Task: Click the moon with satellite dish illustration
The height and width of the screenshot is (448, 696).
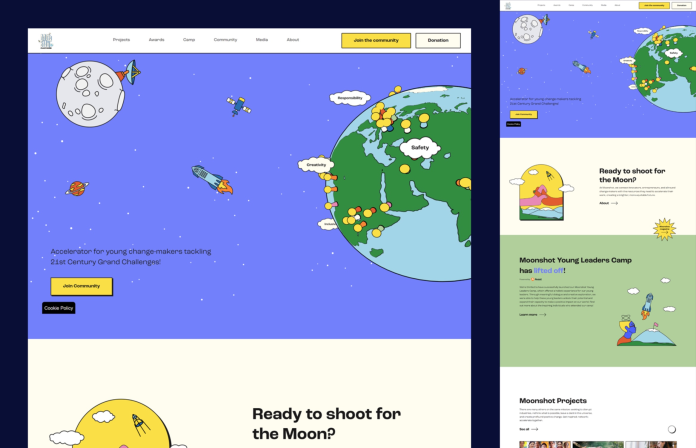Action: (x=97, y=93)
